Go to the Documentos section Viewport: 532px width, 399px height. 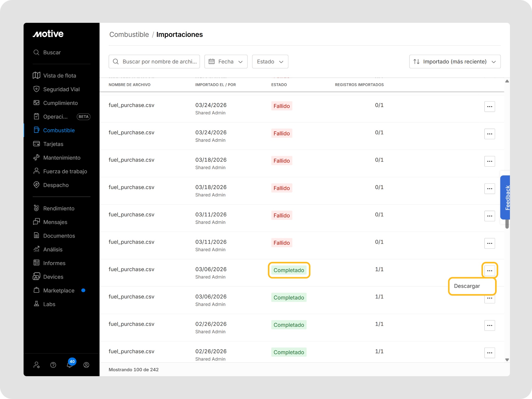click(x=54, y=236)
